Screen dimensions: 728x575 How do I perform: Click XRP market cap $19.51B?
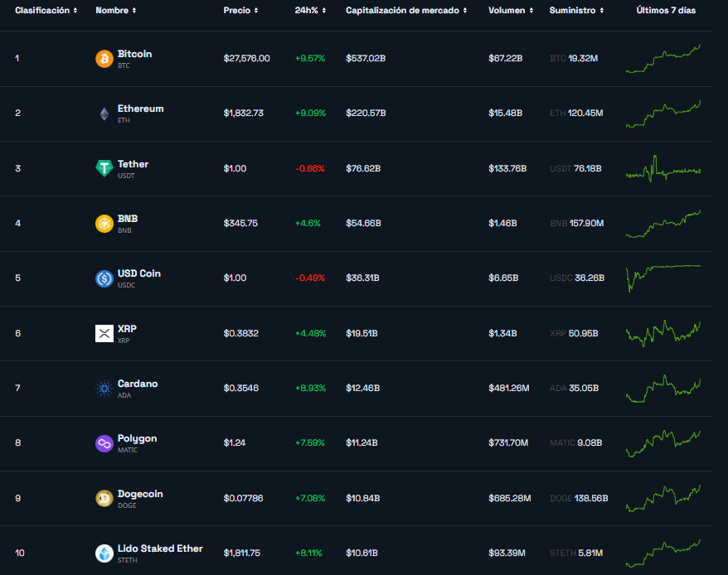362,333
